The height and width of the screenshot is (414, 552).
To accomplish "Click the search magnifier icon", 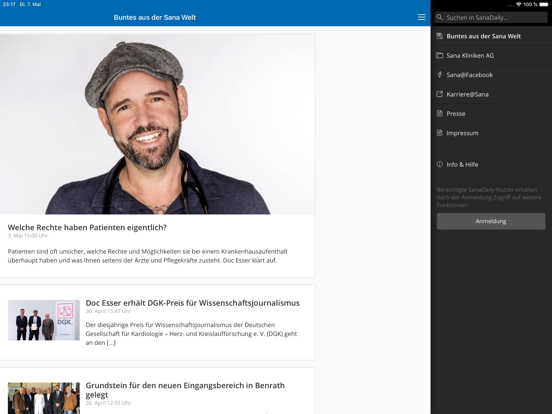I will (439, 17).
